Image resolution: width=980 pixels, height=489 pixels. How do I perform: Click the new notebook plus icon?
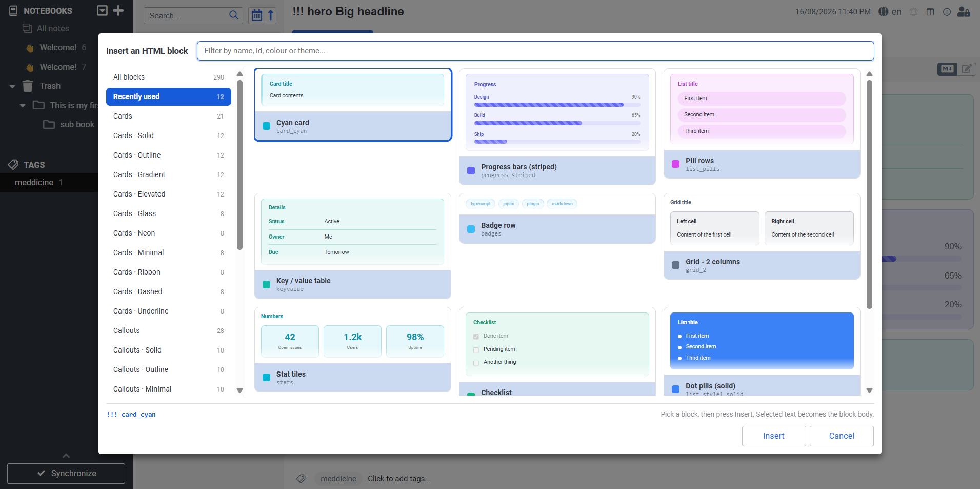click(x=118, y=11)
